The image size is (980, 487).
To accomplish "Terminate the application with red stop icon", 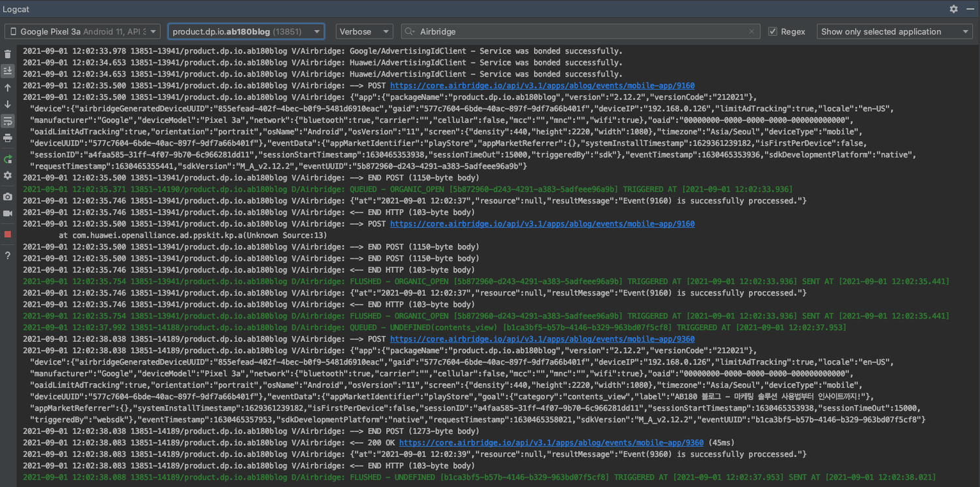I will pos(8,234).
